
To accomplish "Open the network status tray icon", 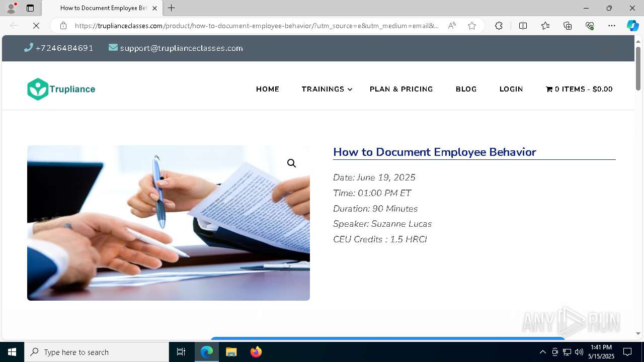I will click(567, 352).
